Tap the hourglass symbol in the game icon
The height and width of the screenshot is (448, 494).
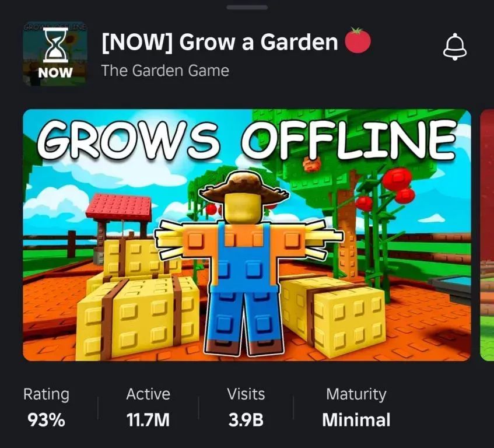pos(55,45)
